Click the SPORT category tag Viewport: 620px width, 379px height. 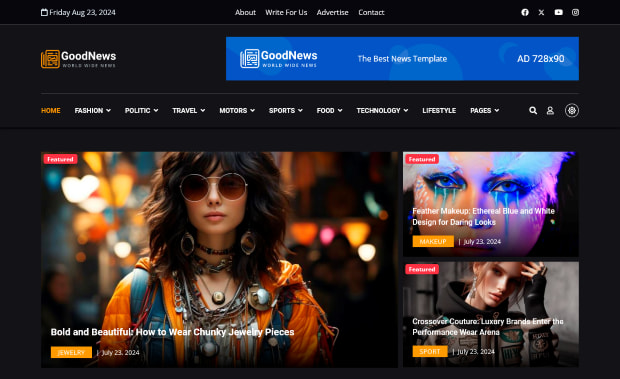[x=430, y=351]
